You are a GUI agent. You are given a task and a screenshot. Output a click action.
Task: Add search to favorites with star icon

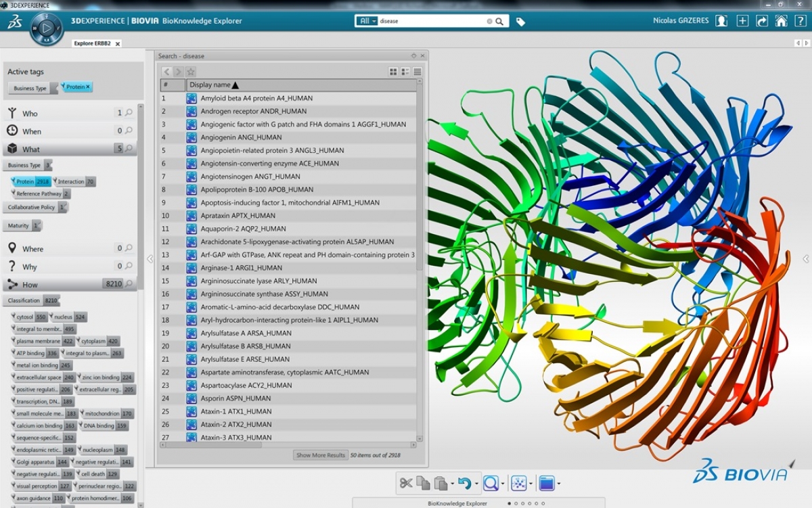(191, 72)
